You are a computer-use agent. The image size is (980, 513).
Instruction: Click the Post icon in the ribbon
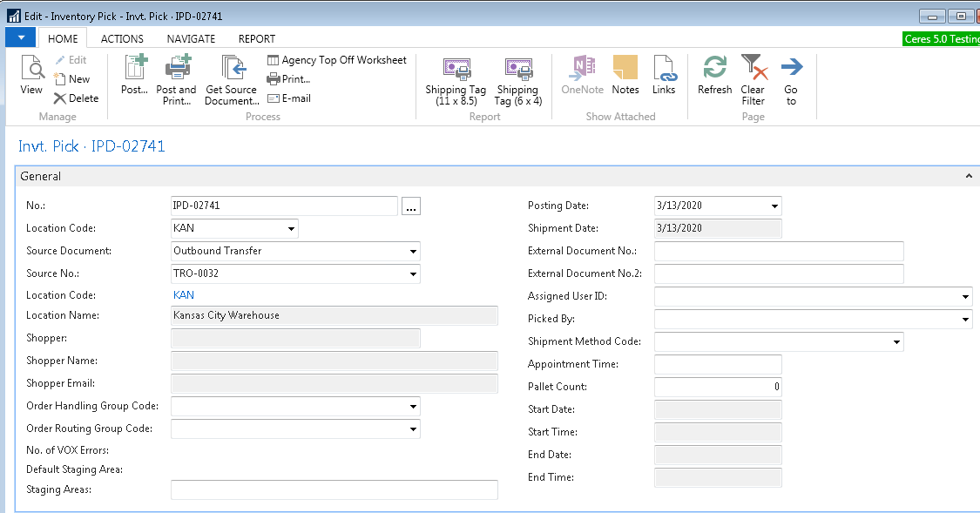coord(135,70)
